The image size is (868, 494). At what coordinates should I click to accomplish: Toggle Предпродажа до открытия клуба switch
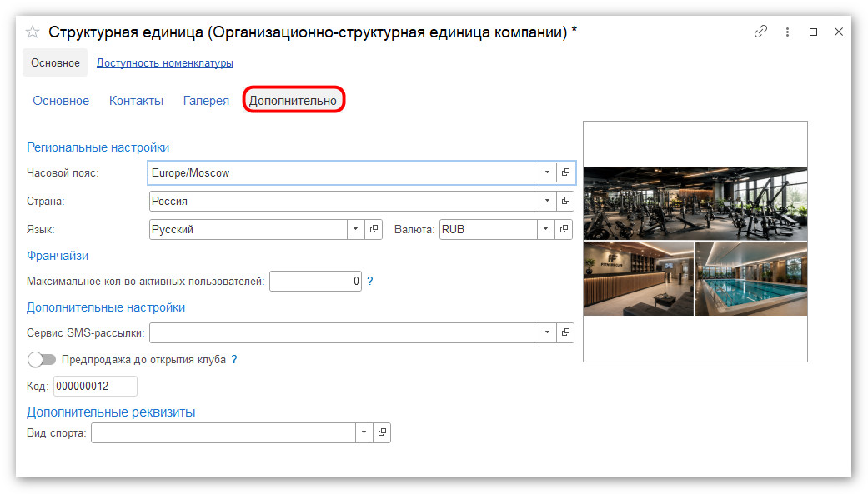42,360
